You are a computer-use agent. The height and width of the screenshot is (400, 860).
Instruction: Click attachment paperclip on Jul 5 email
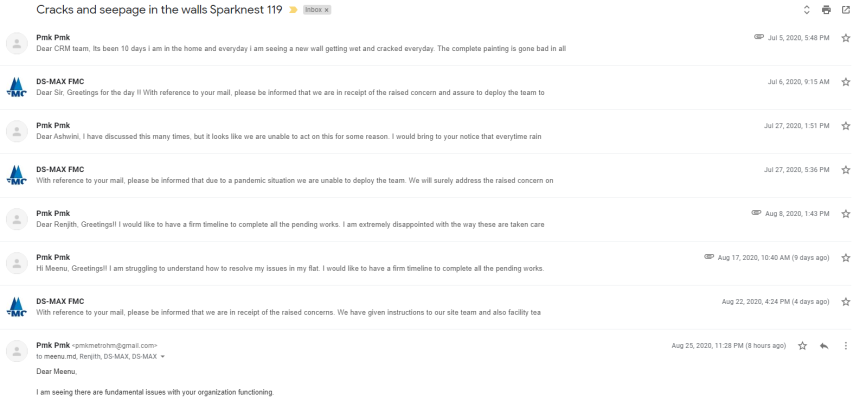click(759, 37)
